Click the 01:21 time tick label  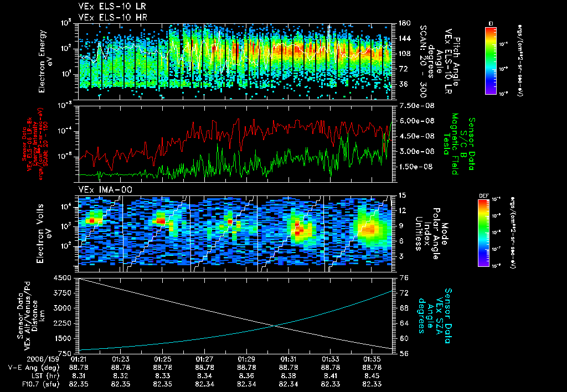tap(79, 359)
